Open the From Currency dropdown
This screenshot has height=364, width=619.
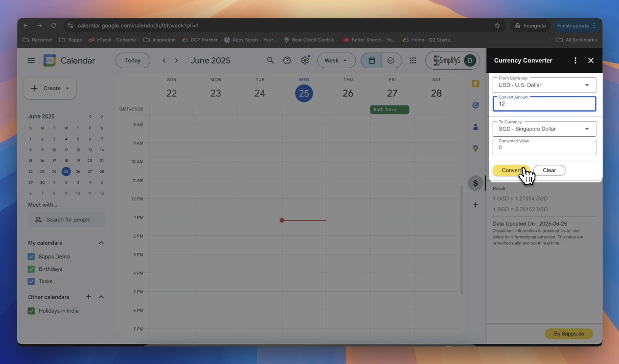click(587, 85)
